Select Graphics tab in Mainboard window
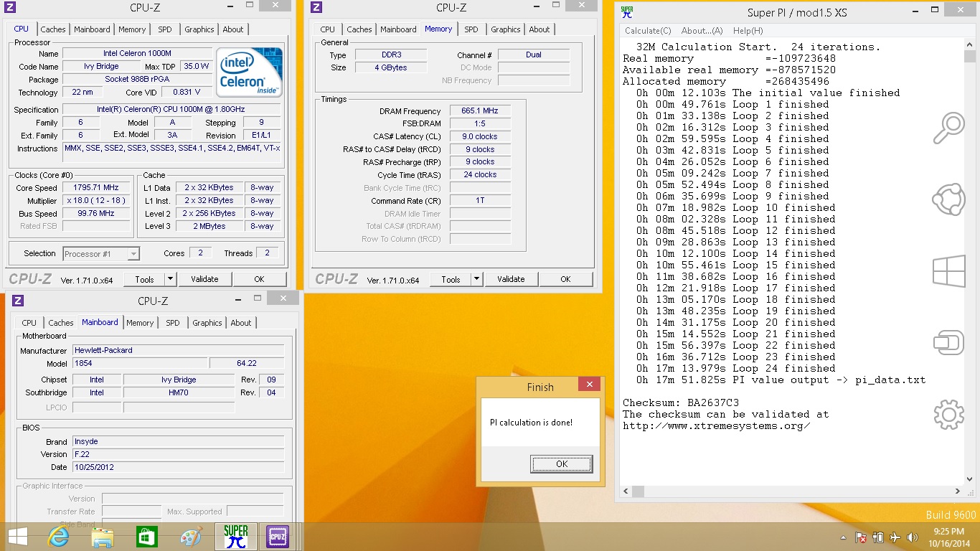The width and height of the screenshot is (980, 551). click(x=207, y=323)
